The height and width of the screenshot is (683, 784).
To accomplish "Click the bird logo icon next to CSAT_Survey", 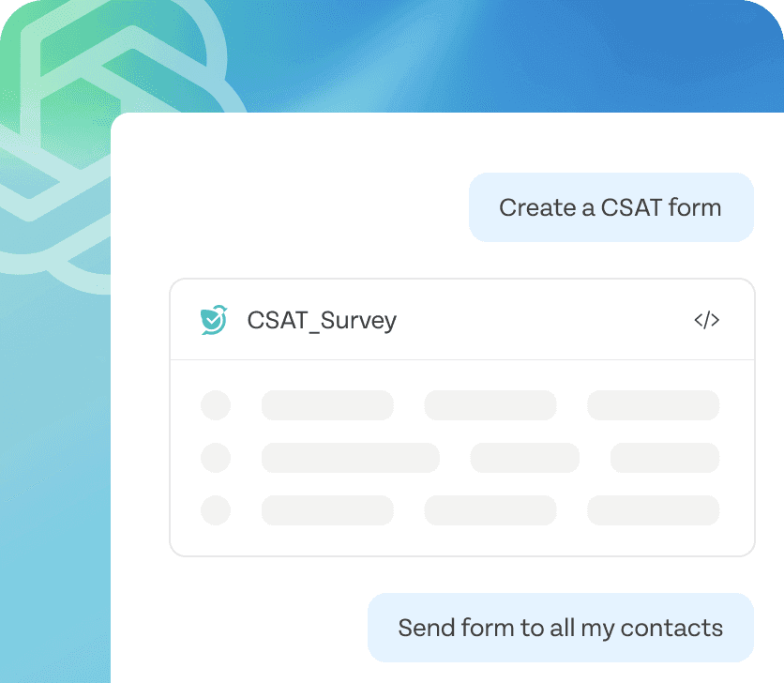I will [214, 320].
